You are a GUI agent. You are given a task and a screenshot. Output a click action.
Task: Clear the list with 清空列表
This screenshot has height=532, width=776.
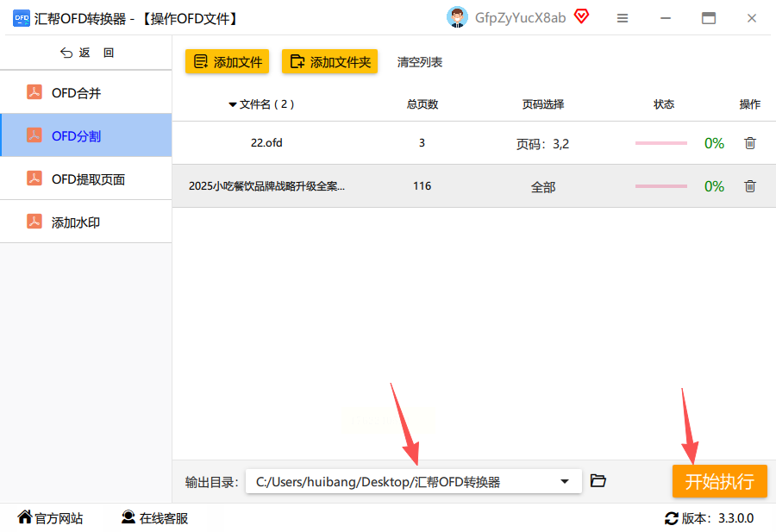pos(420,62)
